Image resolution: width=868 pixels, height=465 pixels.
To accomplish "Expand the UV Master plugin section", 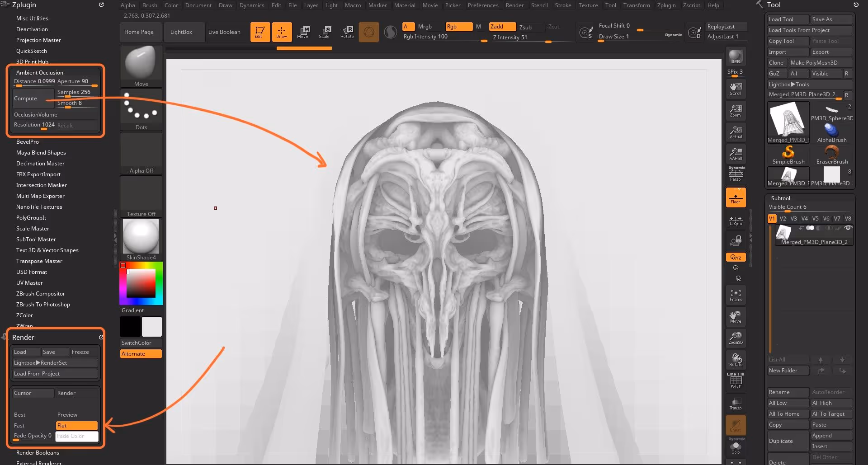I will click(29, 283).
